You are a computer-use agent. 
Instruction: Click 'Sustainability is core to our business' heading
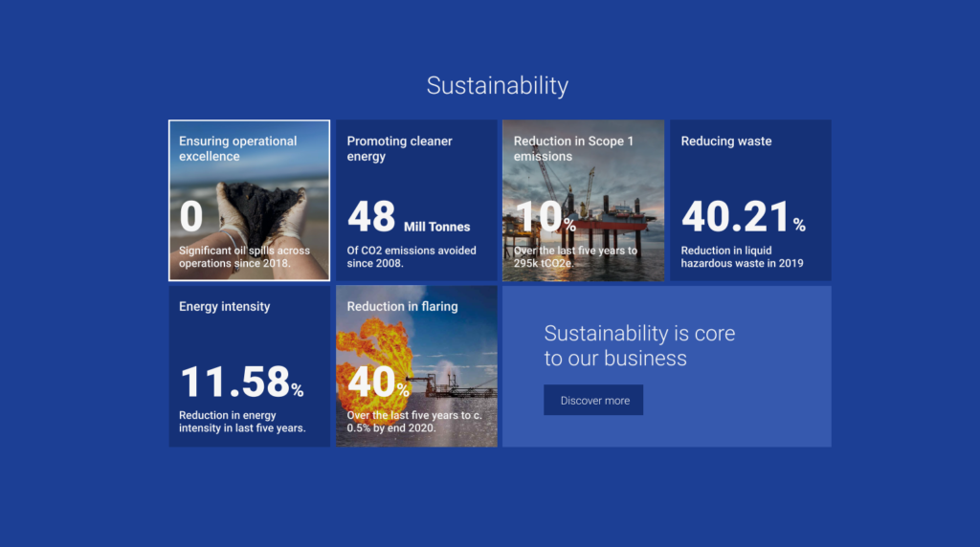[639, 345]
